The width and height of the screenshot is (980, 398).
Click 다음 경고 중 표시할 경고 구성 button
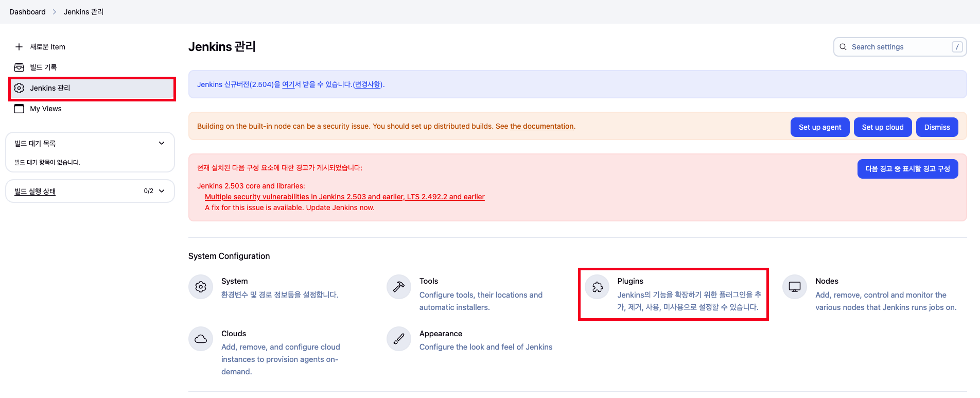pyautogui.click(x=907, y=169)
